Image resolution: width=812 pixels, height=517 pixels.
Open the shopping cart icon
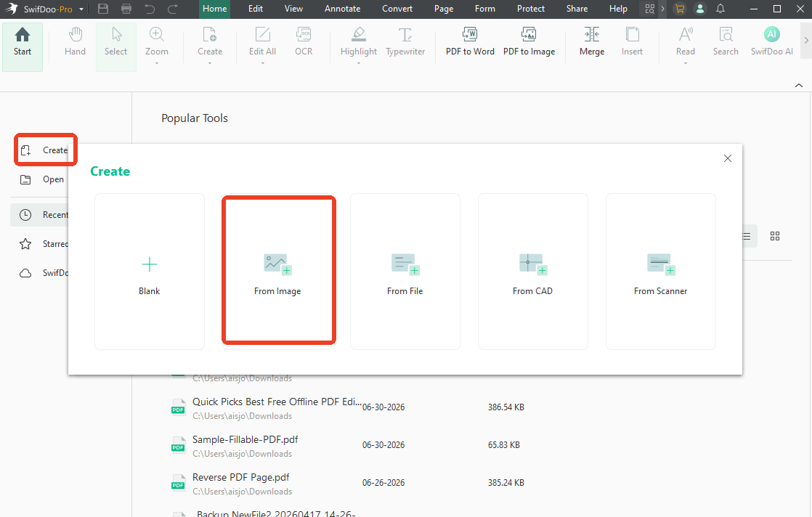point(679,9)
